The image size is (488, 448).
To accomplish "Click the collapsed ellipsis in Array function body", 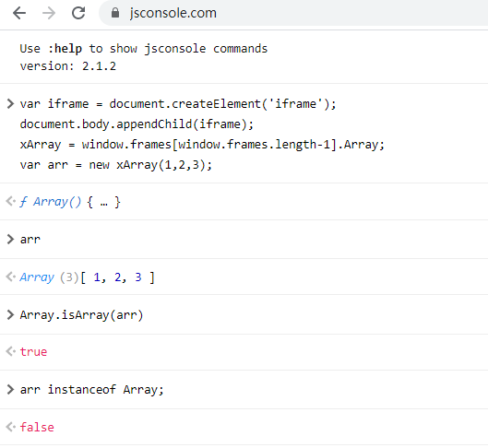I will (104, 204).
